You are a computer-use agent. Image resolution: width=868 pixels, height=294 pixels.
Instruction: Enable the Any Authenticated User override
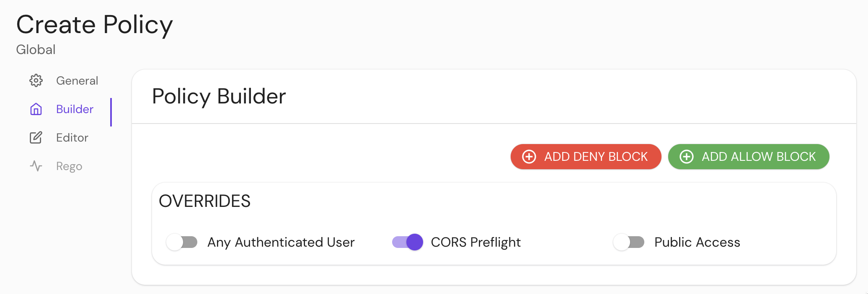click(182, 242)
